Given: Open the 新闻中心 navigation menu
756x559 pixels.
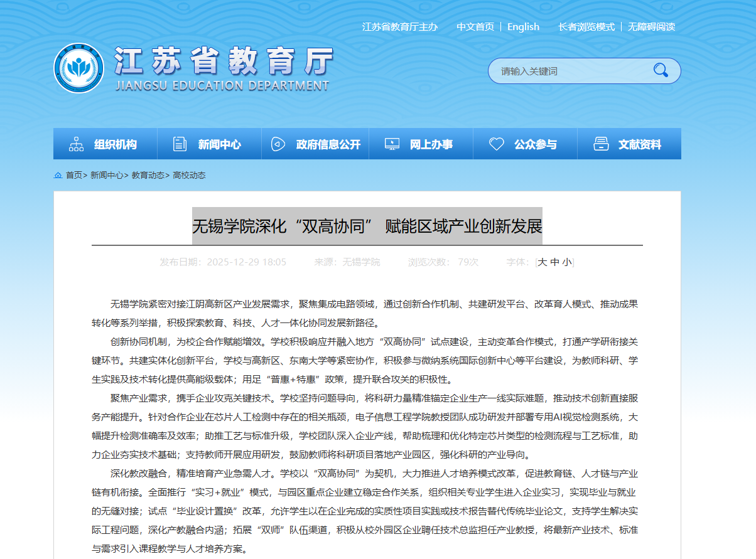Looking at the screenshot, I should pyautogui.click(x=219, y=144).
